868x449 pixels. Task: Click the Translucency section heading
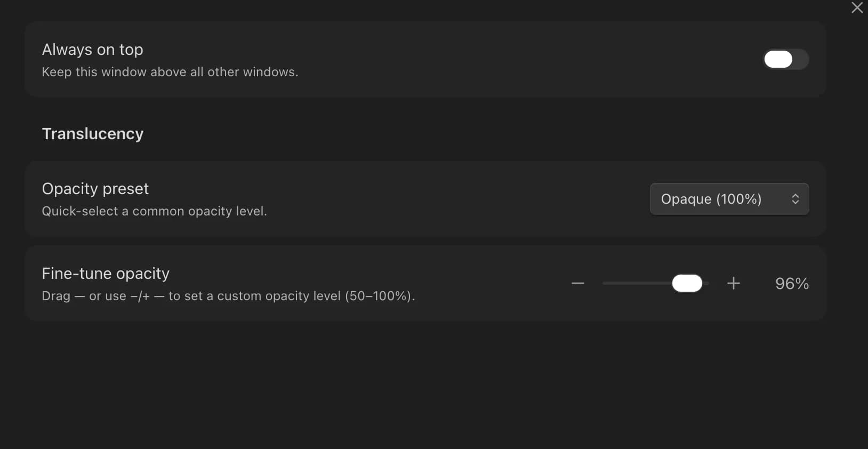point(93,134)
